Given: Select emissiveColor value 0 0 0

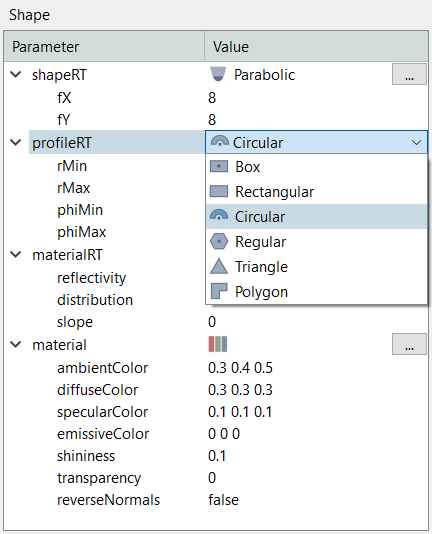Looking at the screenshot, I should pyautogui.click(x=224, y=434).
